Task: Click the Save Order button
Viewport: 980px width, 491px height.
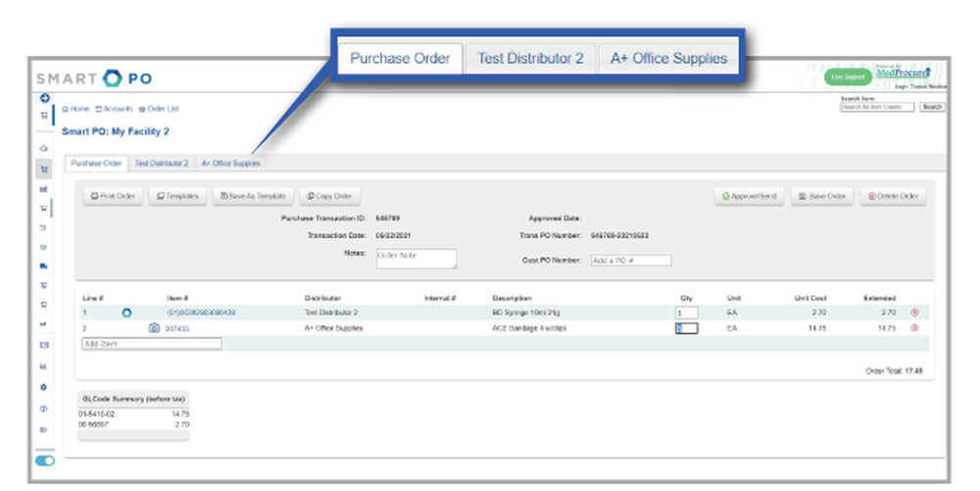Action: click(x=822, y=196)
